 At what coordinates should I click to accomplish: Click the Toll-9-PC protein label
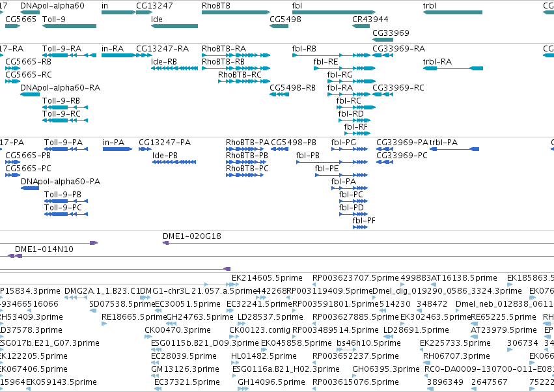click(x=63, y=208)
